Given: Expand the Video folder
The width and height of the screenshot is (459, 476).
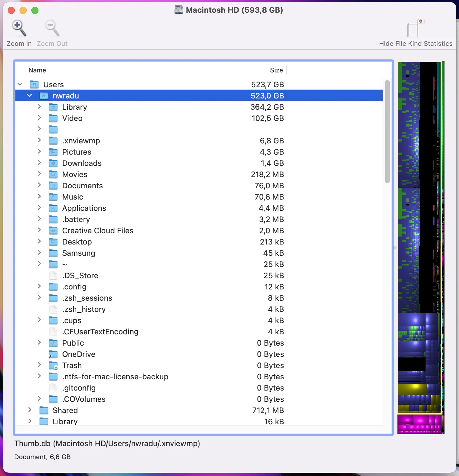Looking at the screenshot, I should click(39, 118).
